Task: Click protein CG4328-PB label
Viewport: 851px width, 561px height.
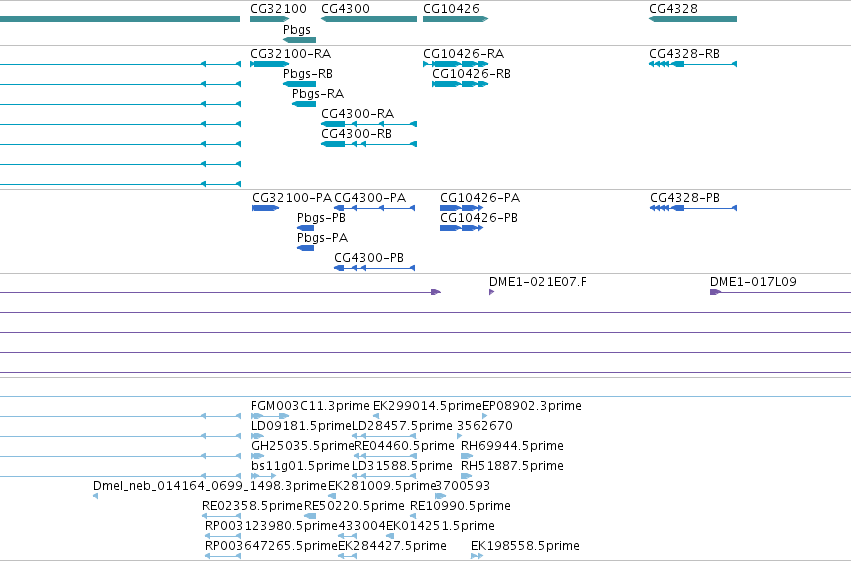Action: [685, 198]
